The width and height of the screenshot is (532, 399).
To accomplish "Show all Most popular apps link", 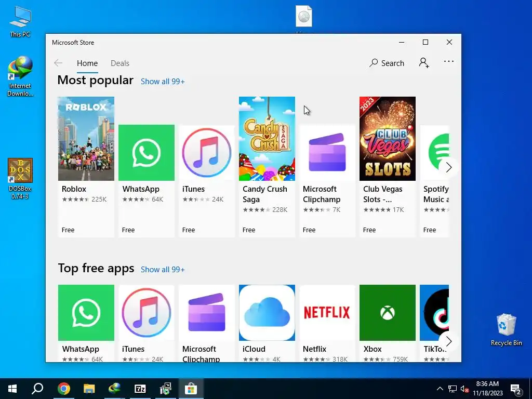I will (163, 82).
